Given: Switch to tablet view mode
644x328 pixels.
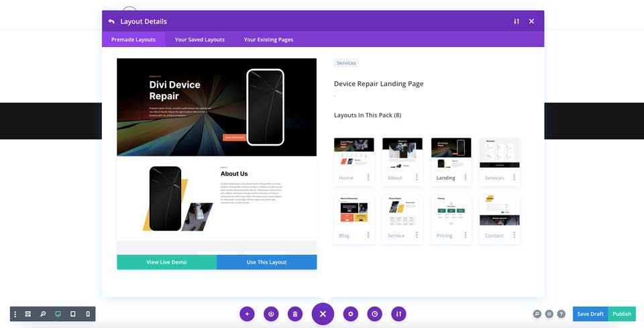Looking at the screenshot, I should (72, 314).
